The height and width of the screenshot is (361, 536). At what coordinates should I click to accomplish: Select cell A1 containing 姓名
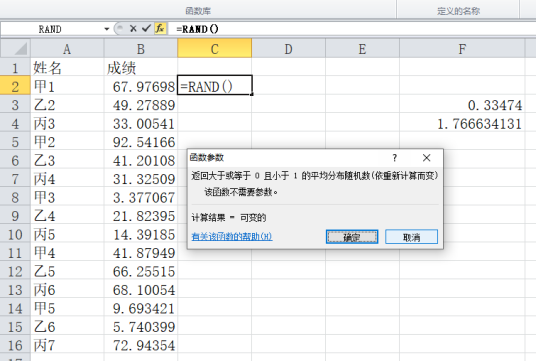(x=67, y=67)
